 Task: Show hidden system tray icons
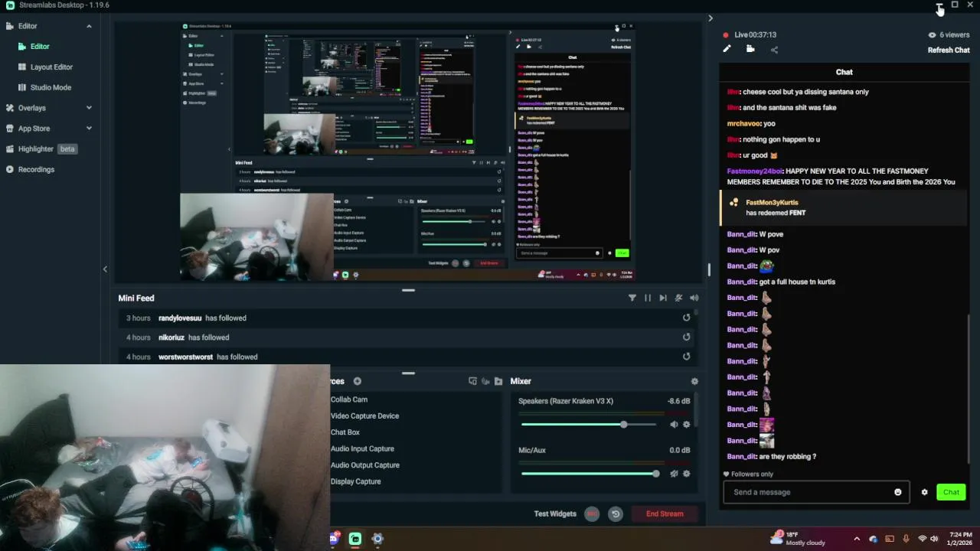coord(857,539)
